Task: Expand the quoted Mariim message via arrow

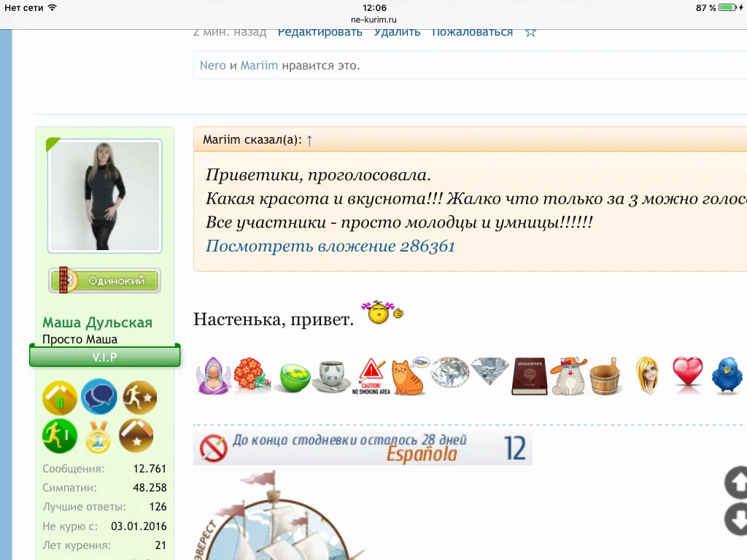Action: point(309,139)
